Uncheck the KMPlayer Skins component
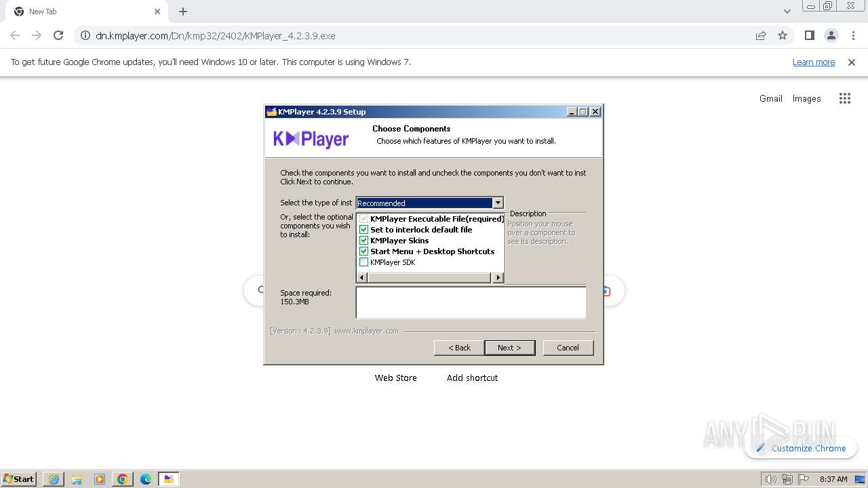The width and height of the screenshot is (868, 488). point(363,241)
